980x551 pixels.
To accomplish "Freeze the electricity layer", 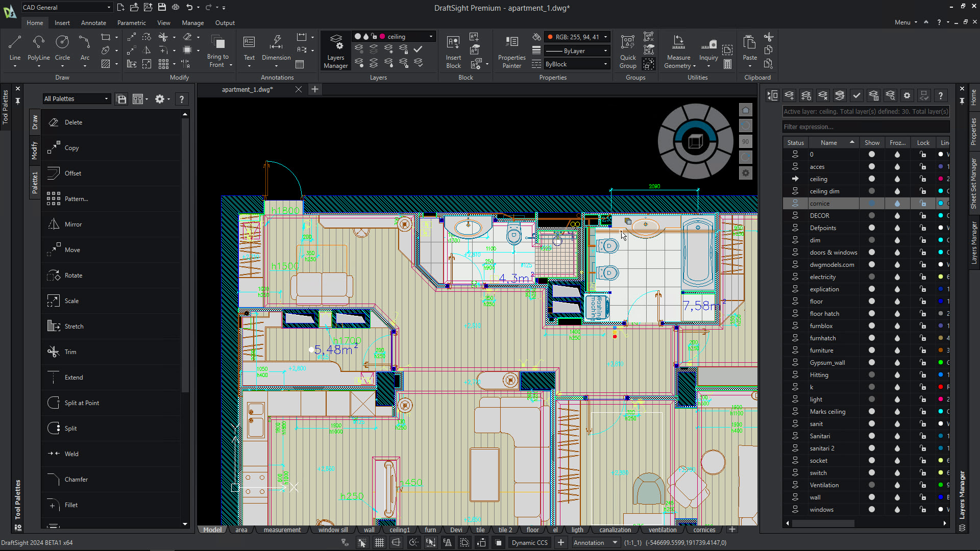I will 897,277.
